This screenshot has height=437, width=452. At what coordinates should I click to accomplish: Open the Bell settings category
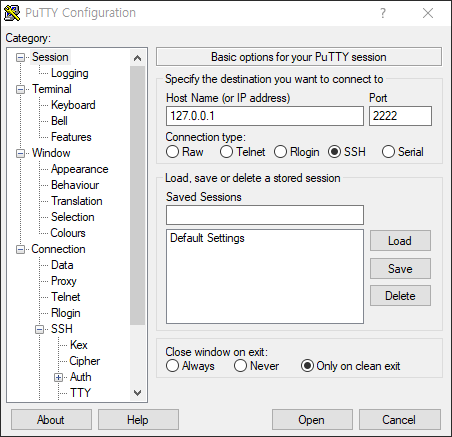(x=59, y=121)
